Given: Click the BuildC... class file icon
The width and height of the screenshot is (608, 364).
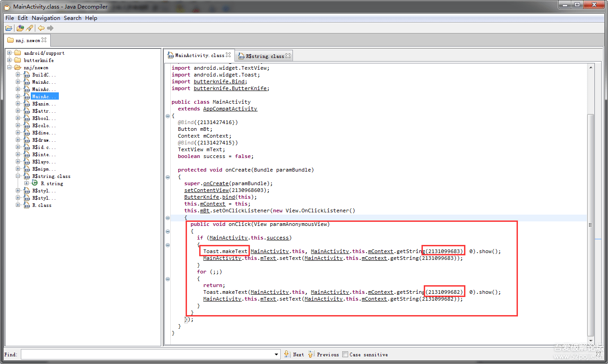Looking at the screenshot, I should coord(27,75).
